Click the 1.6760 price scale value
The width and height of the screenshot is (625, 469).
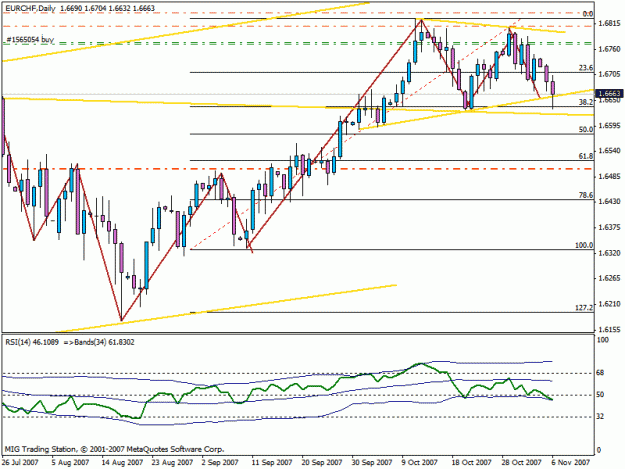pos(609,49)
